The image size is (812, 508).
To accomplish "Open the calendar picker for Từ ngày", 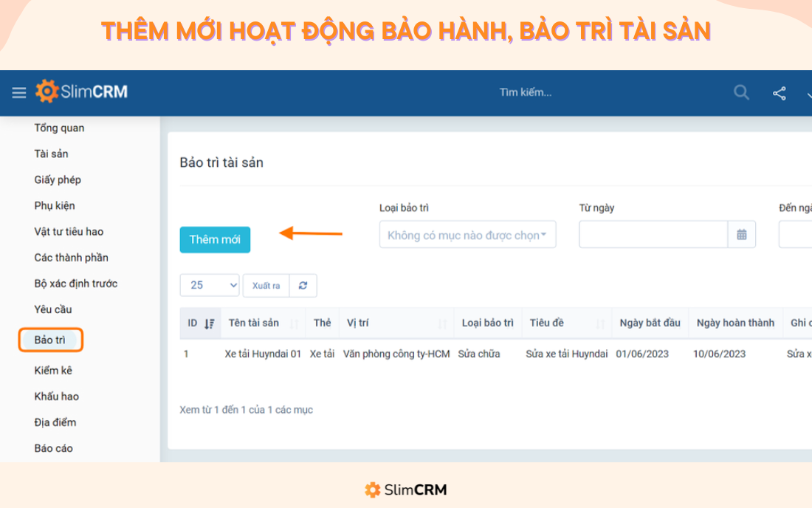I will pos(742,234).
